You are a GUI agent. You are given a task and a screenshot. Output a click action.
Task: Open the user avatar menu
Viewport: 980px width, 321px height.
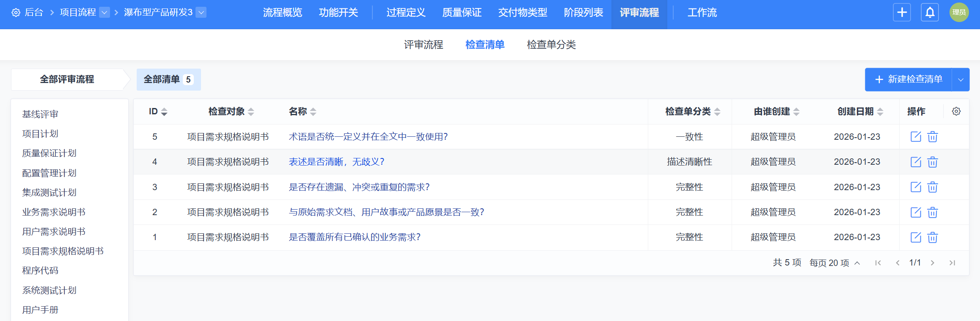tap(958, 12)
